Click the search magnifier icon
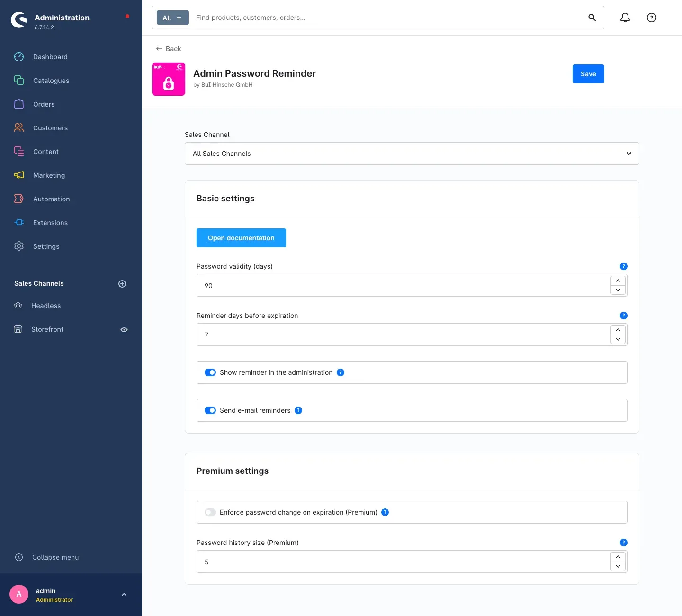Screen dimensions: 682x616 592,18
